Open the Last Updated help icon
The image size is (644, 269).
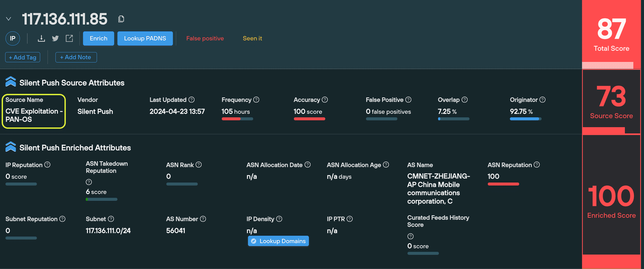click(x=191, y=100)
